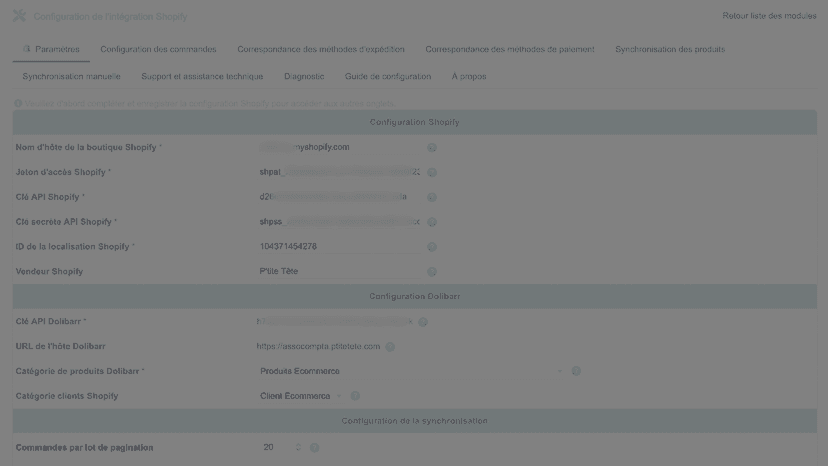The height and width of the screenshot is (466, 828).
Task: Open the À propos tab
Action: 469,77
